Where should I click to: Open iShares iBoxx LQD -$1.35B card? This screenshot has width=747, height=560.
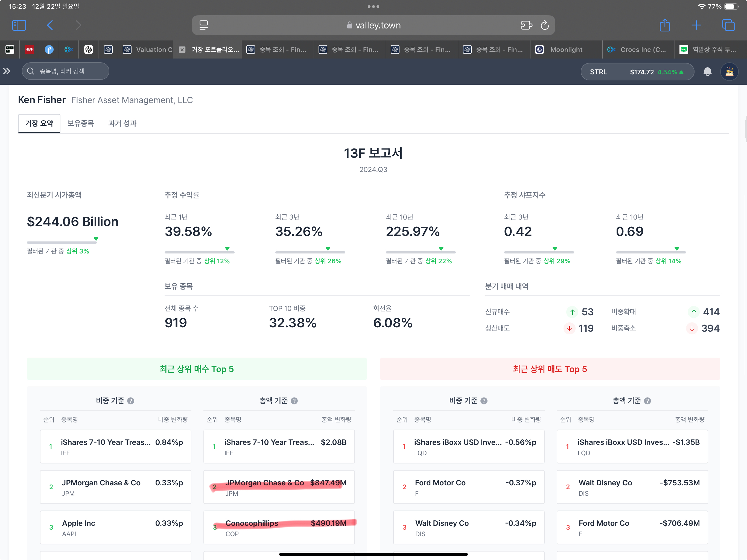point(632,447)
